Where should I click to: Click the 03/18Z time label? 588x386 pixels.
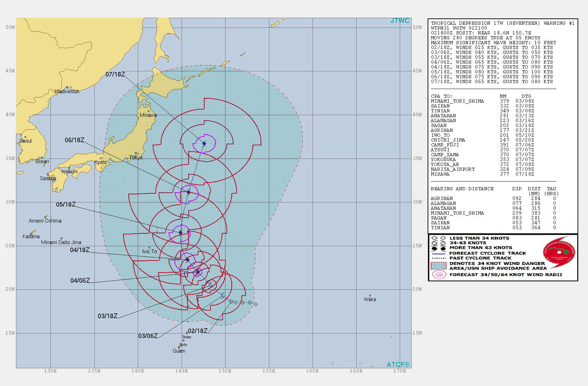pyautogui.click(x=108, y=316)
